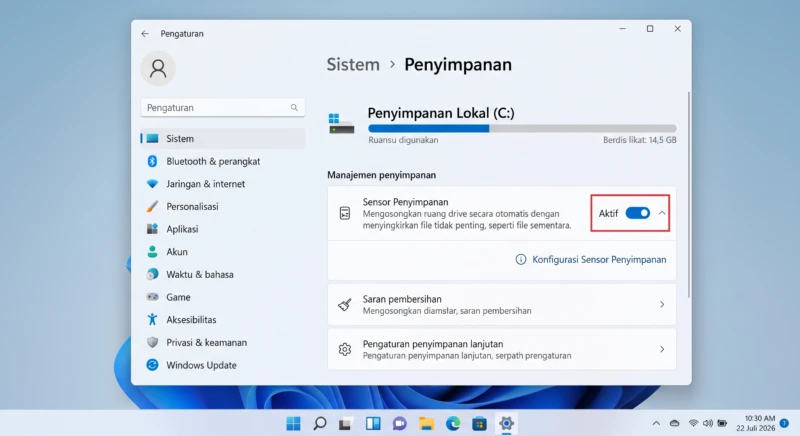The height and width of the screenshot is (436, 800).
Task: Click the Waktu & bahasa globe icon
Action: click(x=152, y=274)
